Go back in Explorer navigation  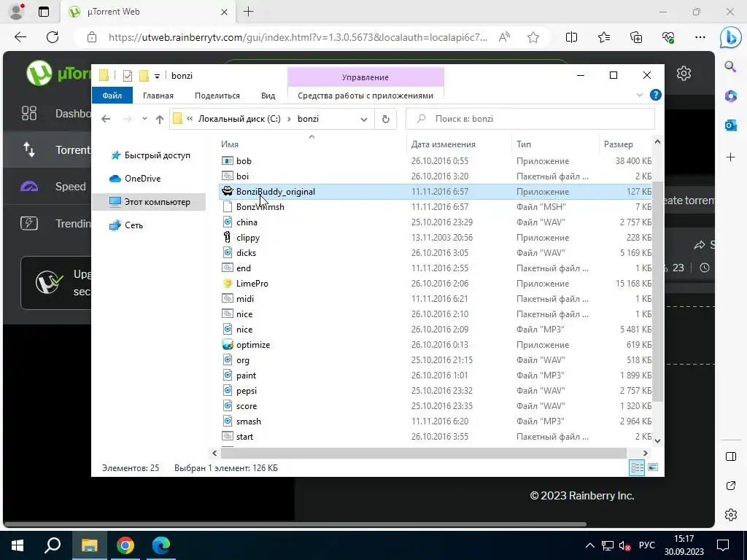coord(106,119)
